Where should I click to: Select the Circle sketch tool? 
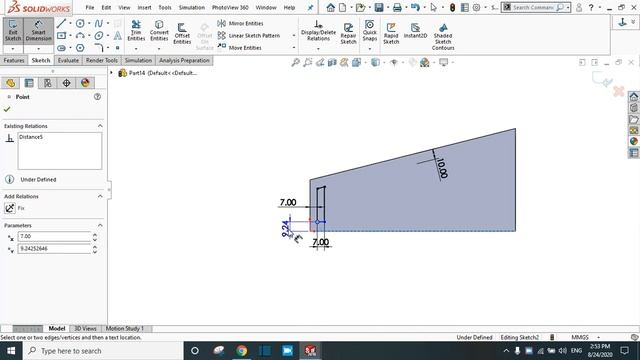[x=80, y=24]
